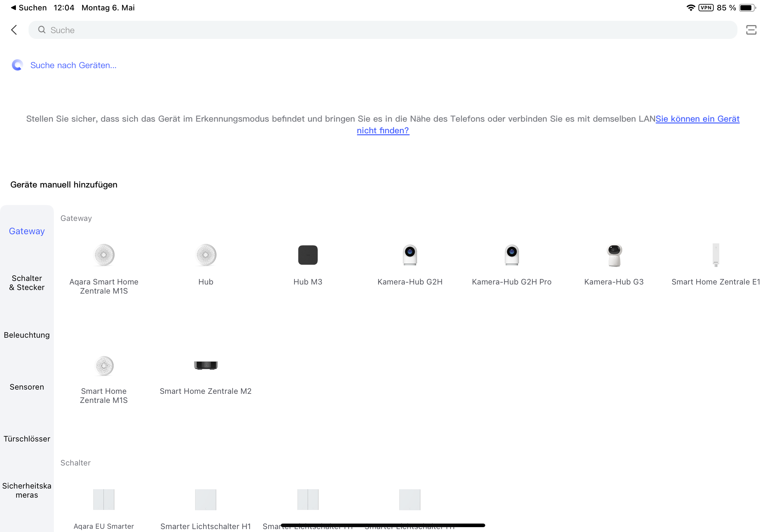Select Smarter Lichtschalter H1 single switch

pyautogui.click(x=205, y=499)
